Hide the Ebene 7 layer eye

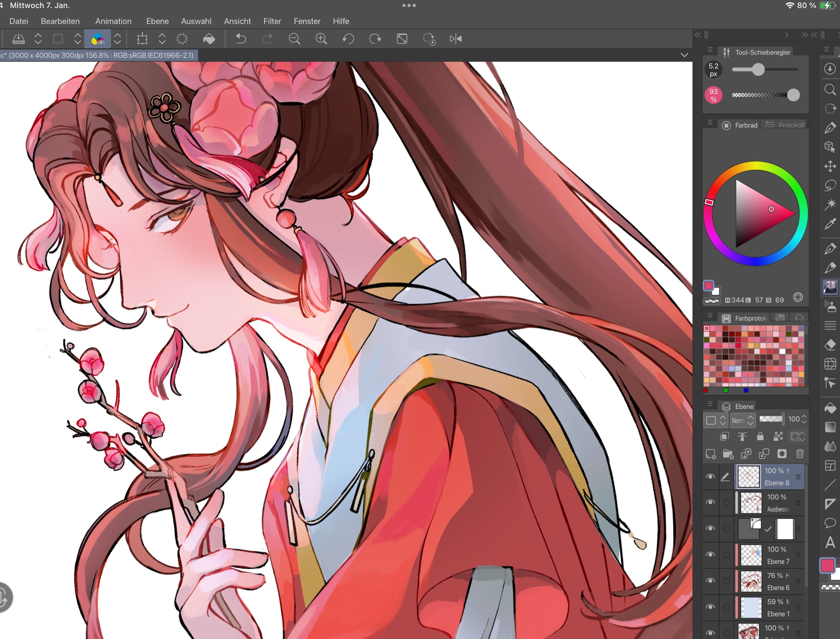point(710,555)
